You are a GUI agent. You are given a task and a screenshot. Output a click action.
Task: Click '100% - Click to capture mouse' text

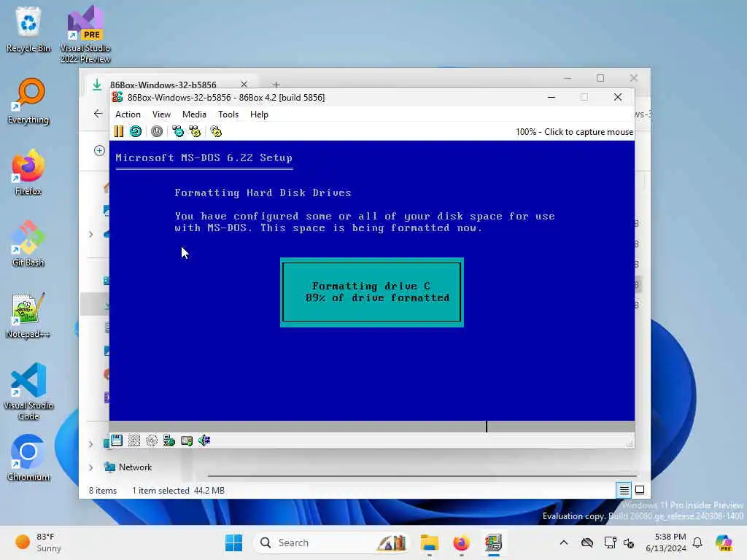(x=575, y=132)
